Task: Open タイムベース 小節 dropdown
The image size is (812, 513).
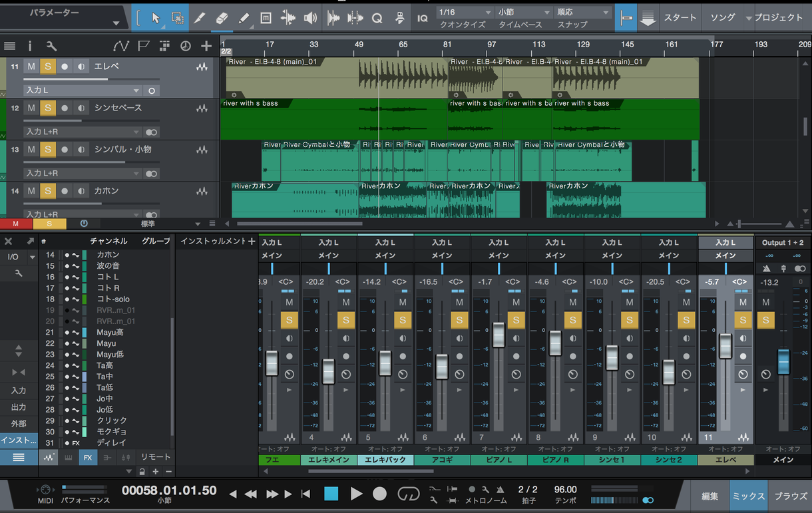Action: tap(524, 13)
